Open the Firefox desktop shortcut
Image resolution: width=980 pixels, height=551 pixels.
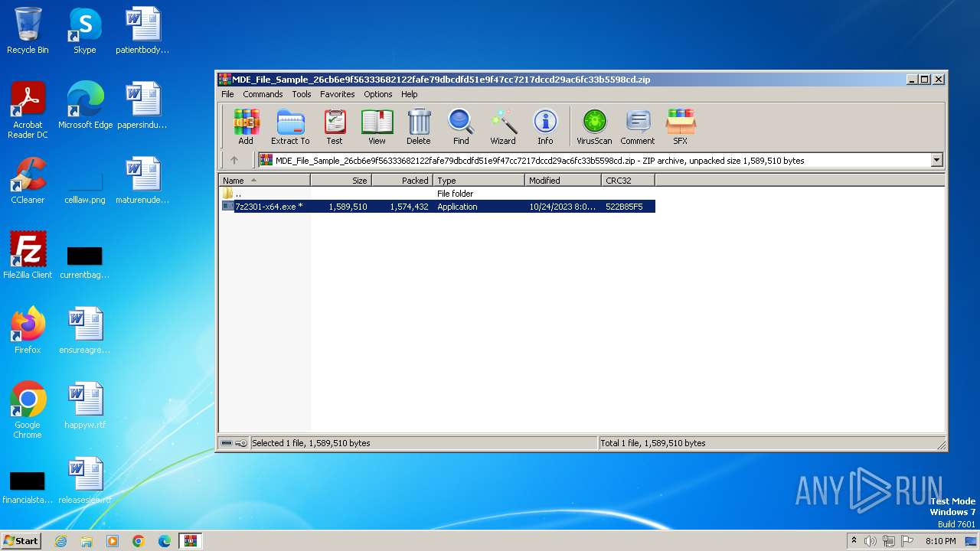click(x=28, y=331)
